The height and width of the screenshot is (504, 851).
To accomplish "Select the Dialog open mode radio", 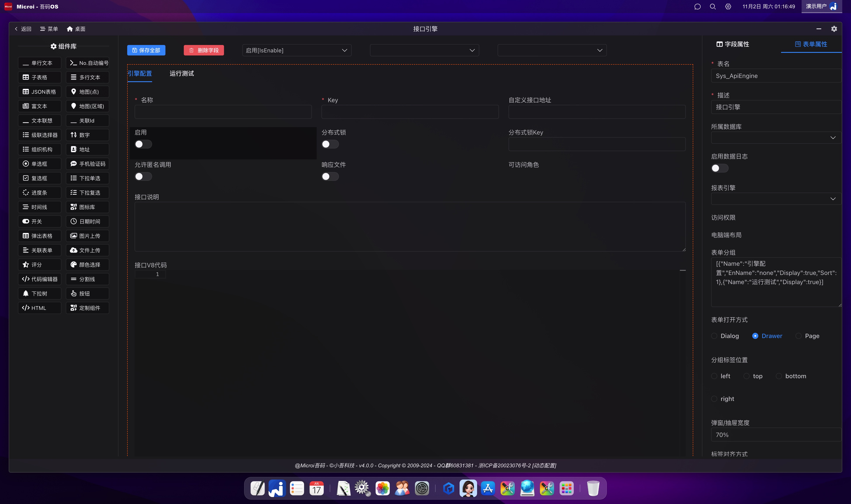I will [714, 336].
